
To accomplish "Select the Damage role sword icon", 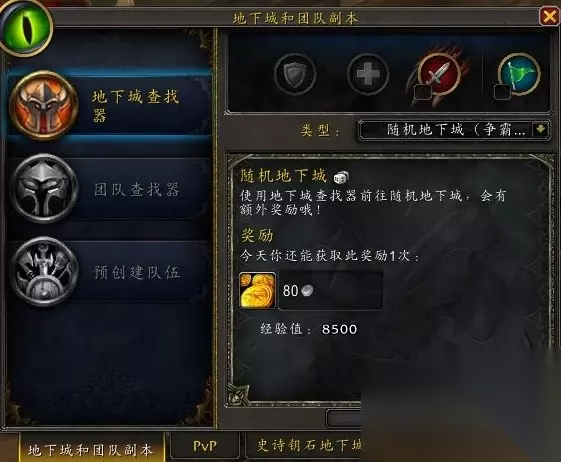I will tap(440, 73).
